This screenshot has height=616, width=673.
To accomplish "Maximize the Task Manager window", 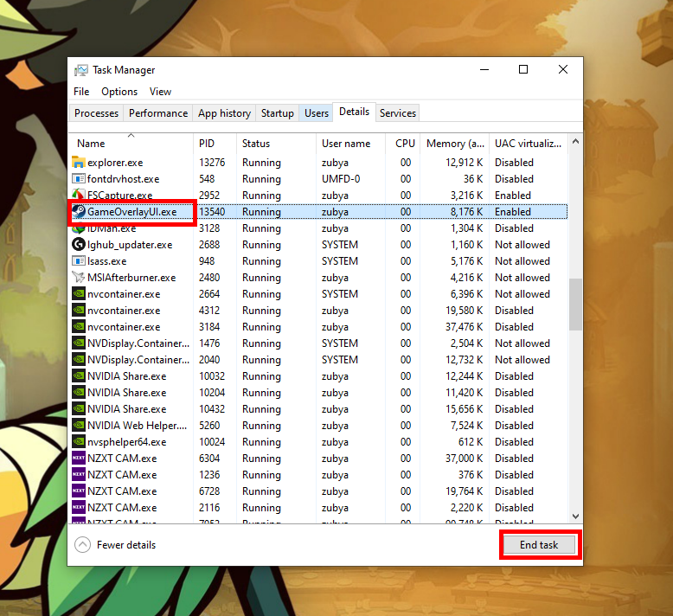I will (523, 69).
